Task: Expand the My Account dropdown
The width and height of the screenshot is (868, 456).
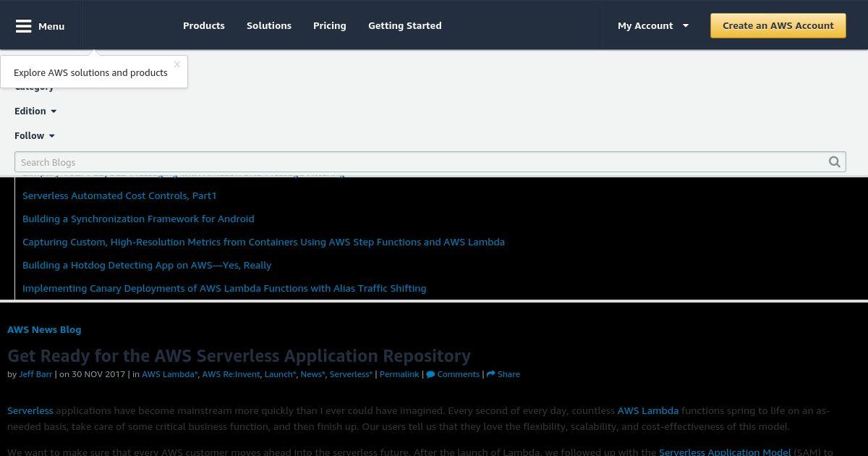Action: pos(653,25)
